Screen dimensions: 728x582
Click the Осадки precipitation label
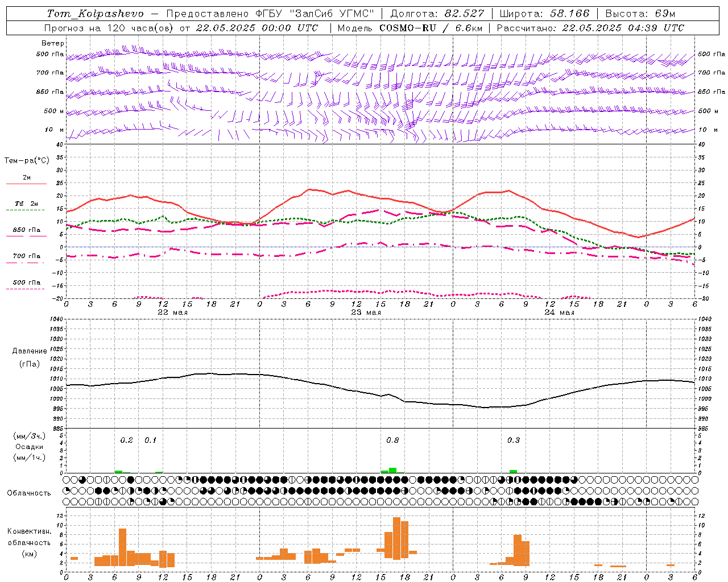coord(29,447)
